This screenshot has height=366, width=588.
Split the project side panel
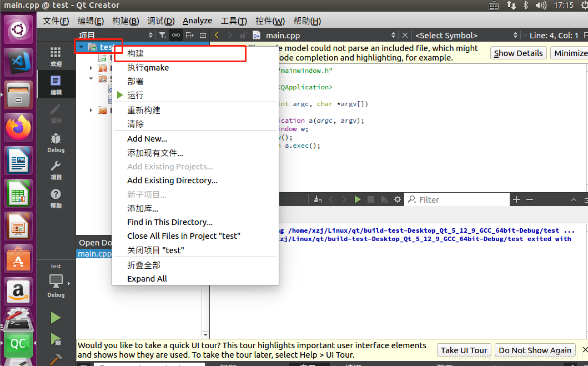point(190,35)
